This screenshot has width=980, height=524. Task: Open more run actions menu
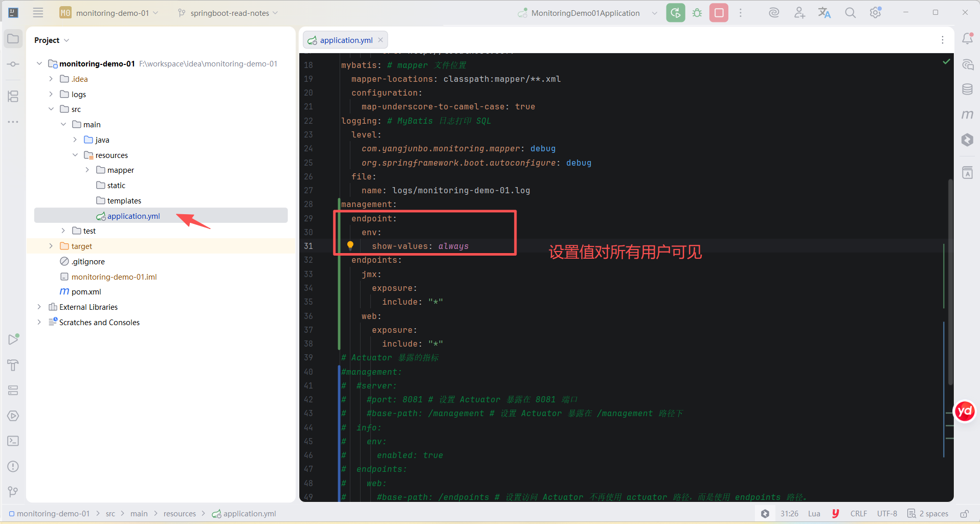click(741, 13)
